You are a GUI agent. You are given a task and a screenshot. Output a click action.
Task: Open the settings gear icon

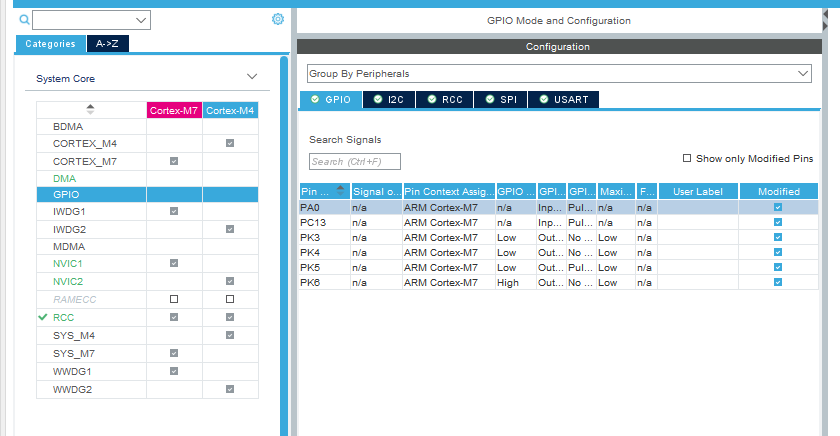pos(278,19)
